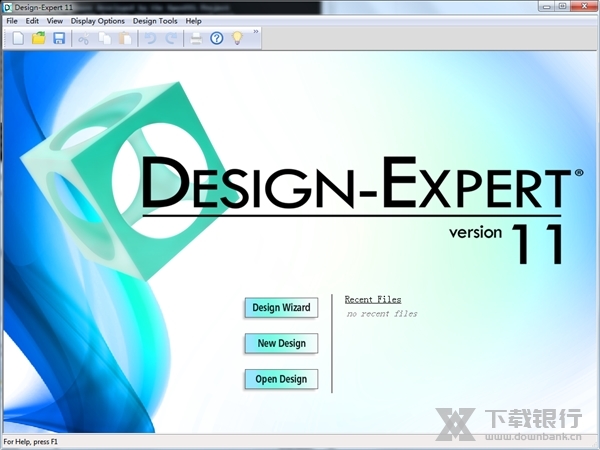Open the File menu
Screen dimensions: 600x450
point(12,21)
